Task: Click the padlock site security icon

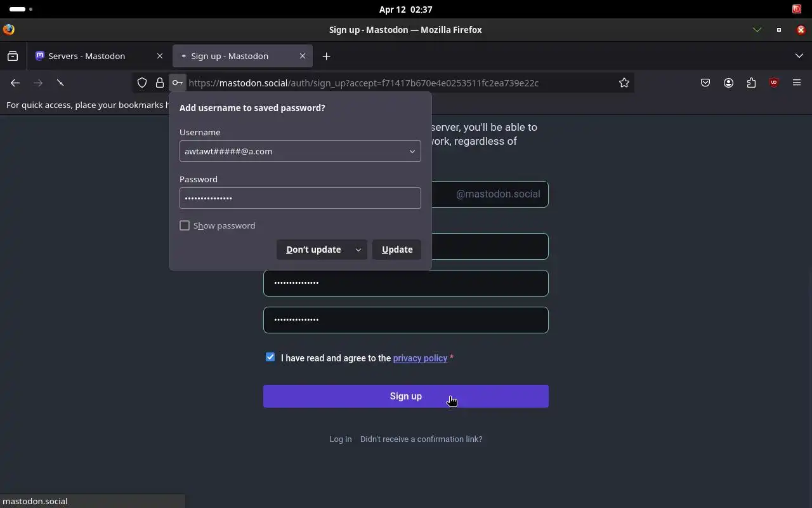Action: pos(160,83)
